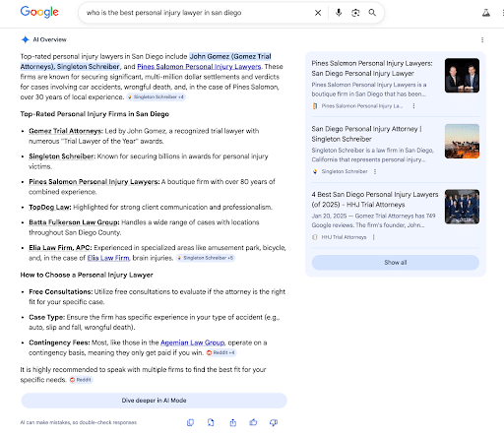Open the final Reddit source chip
Image resolution: width=504 pixels, height=436 pixels.
(x=81, y=380)
